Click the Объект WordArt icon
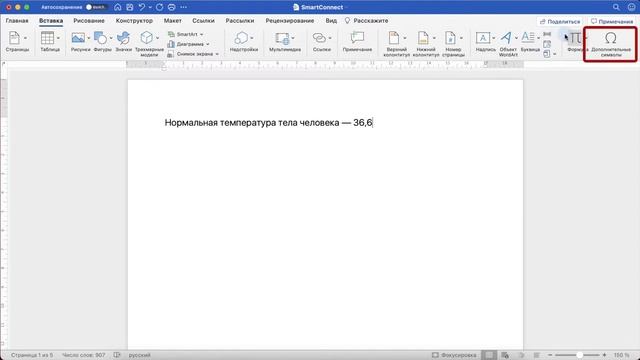Image resolution: width=640 pixels, height=360 pixels. pos(506,38)
